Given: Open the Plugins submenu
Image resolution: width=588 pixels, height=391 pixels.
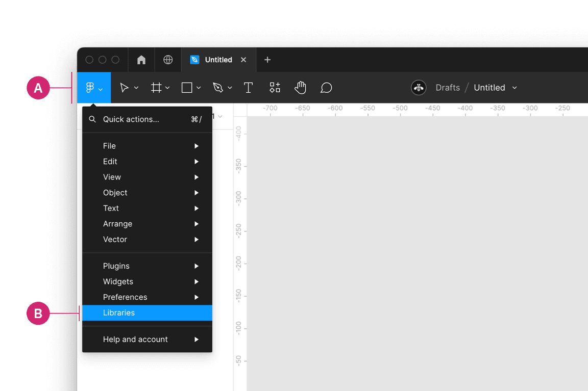Looking at the screenshot, I should tap(148, 266).
